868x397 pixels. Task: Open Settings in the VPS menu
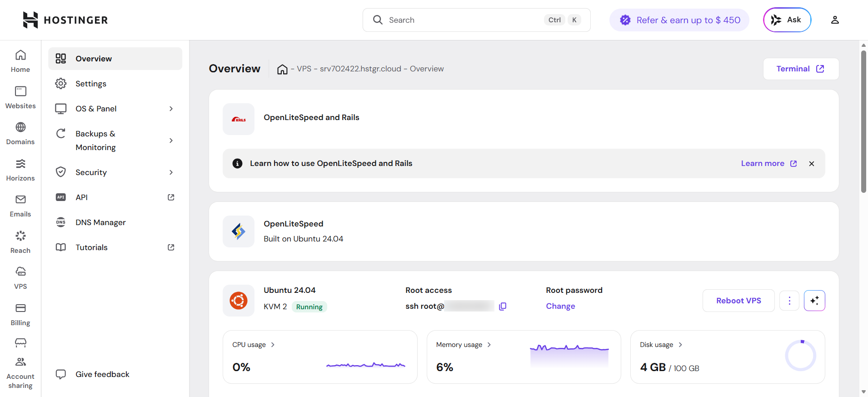(x=115, y=84)
